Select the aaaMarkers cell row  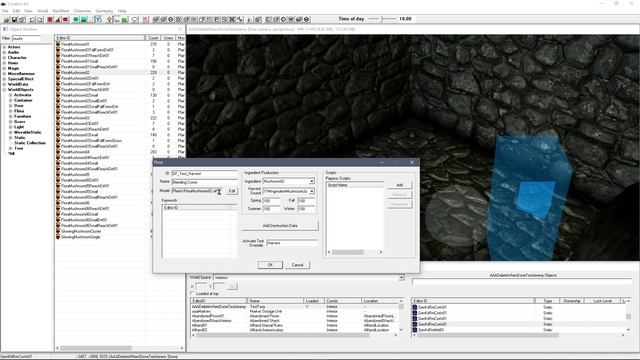(x=296, y=311)
